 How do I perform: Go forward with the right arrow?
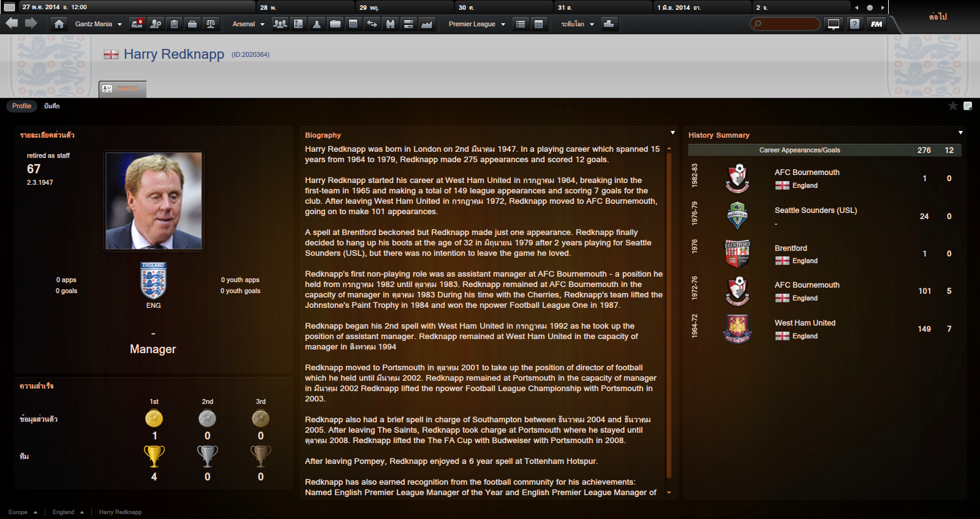tap(31, 23)
